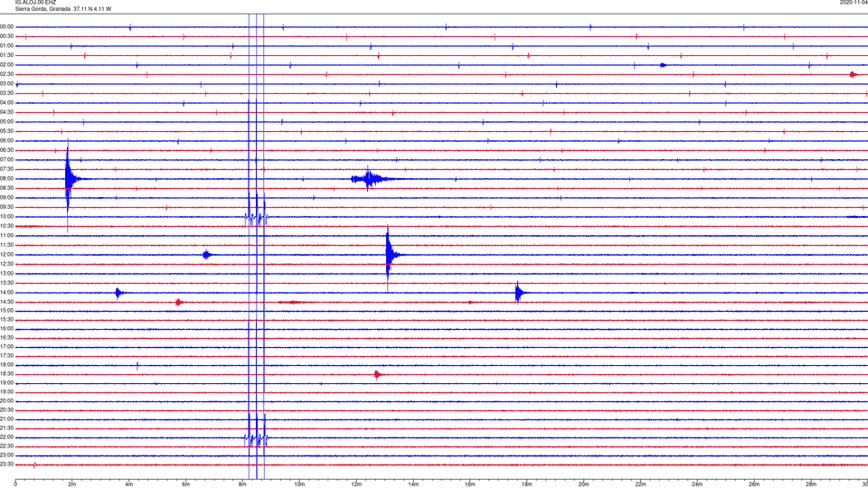Select the 02:00 trace time label
Viewport: 868px width, 488px height.
point(6,65)
